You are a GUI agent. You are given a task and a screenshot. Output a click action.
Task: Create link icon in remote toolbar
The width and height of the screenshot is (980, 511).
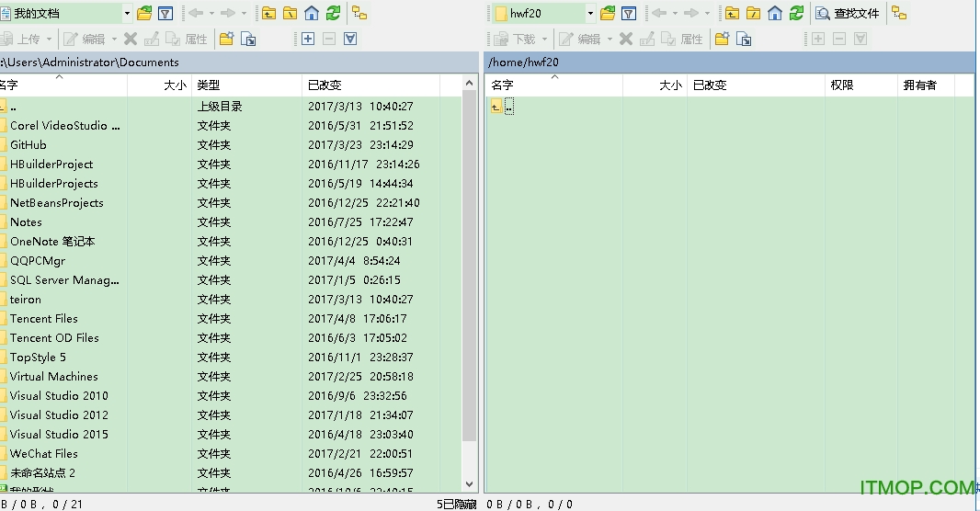(744, 39)
